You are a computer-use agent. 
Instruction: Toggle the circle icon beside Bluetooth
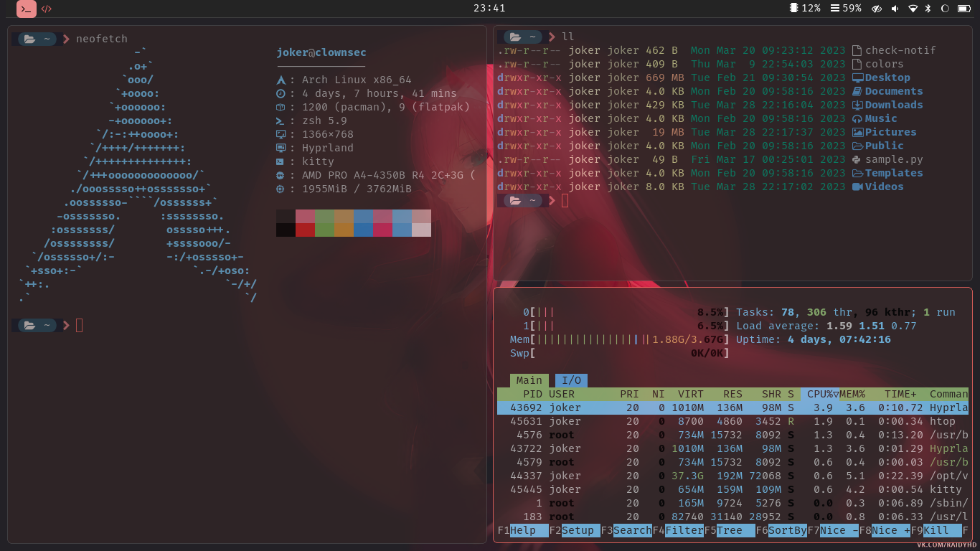pos(945,9)
